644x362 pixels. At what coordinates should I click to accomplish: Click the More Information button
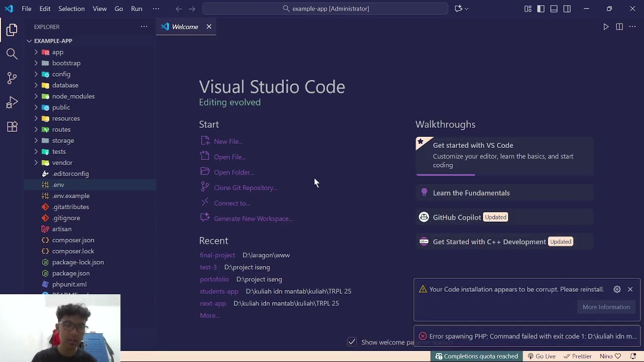click(x=606, y=307)
